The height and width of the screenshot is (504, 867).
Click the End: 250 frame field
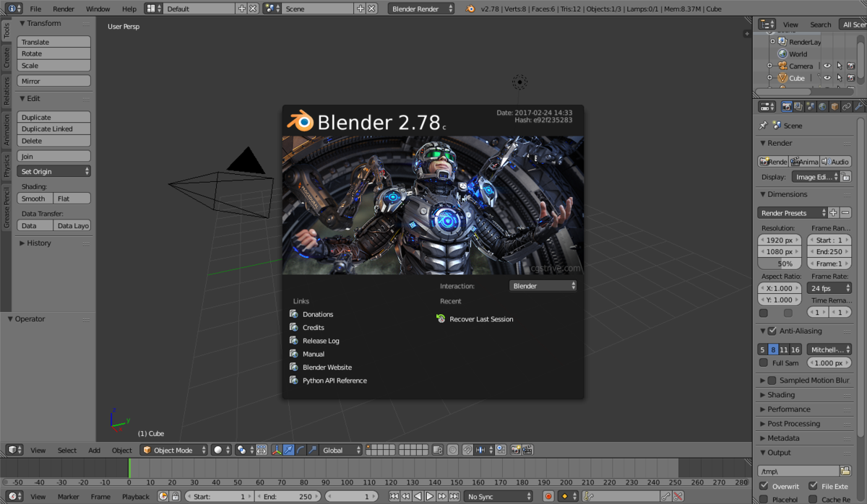click(x=829, y=251)
